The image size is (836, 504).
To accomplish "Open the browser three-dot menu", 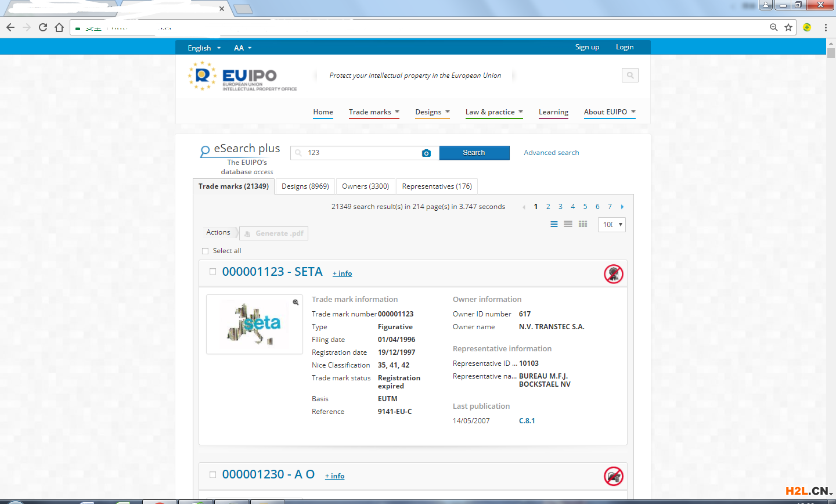I will pyautogui.click(x=826, y=27).
